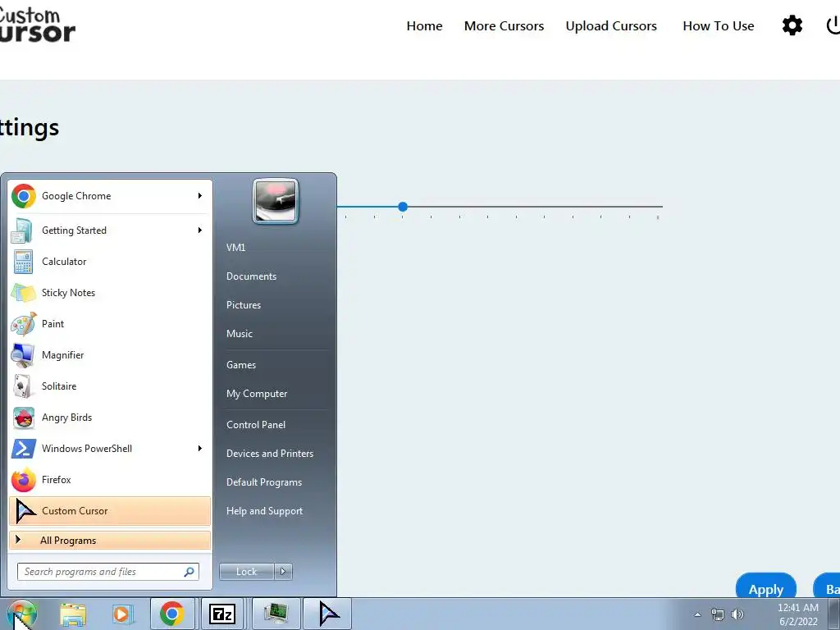840x630 pixels.
Task: Click the volume speaker tray icon
Action: pos(737,614)
